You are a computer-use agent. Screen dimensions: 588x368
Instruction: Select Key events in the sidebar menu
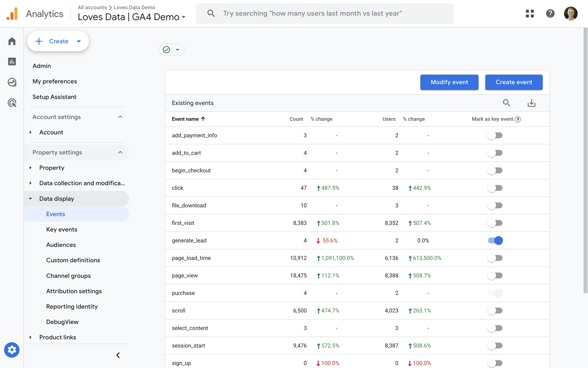pos(61,229)
